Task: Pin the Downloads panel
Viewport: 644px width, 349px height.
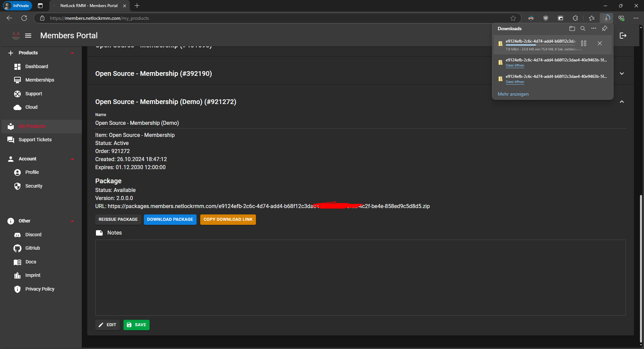Action: tap(604, 29)
